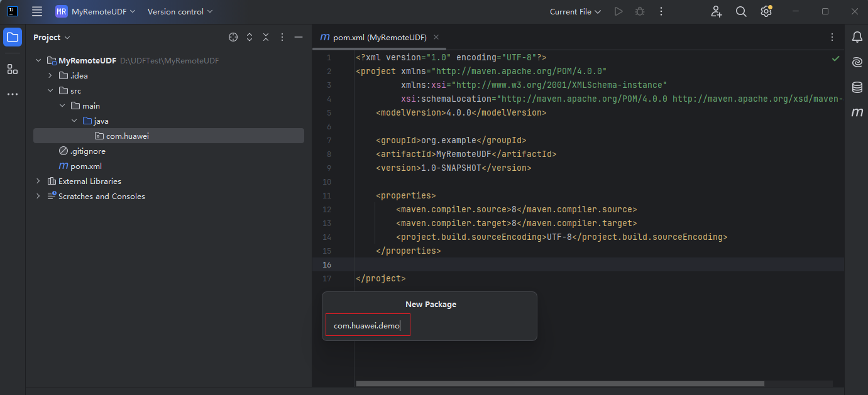Screen dimensions: 868x395
Task: Click the editor horizontal scrollbar
Action: click(560, 383)
